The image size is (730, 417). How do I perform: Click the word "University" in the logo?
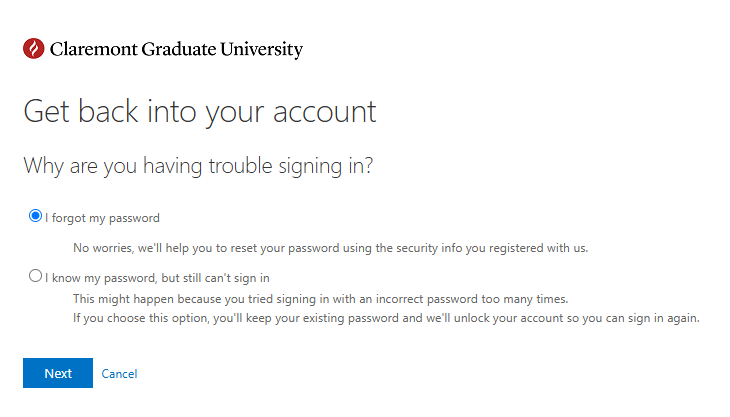[x=262, y=49]
